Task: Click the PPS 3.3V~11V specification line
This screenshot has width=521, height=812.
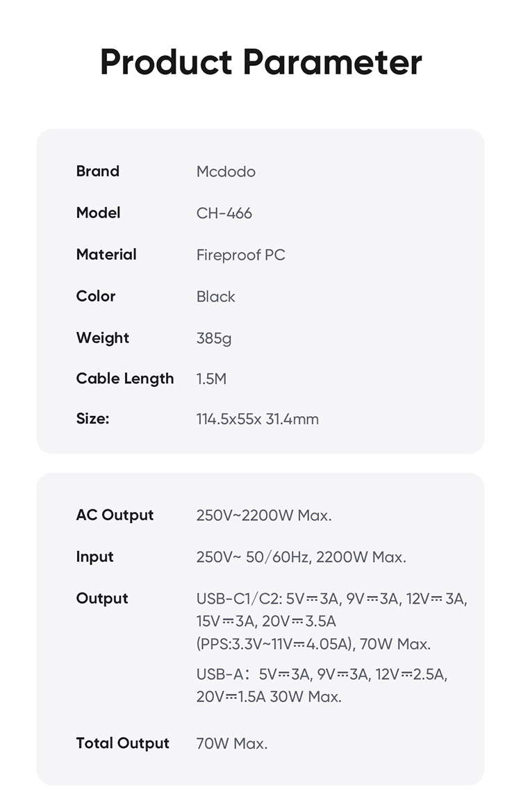Action: [x=313, y=644]
